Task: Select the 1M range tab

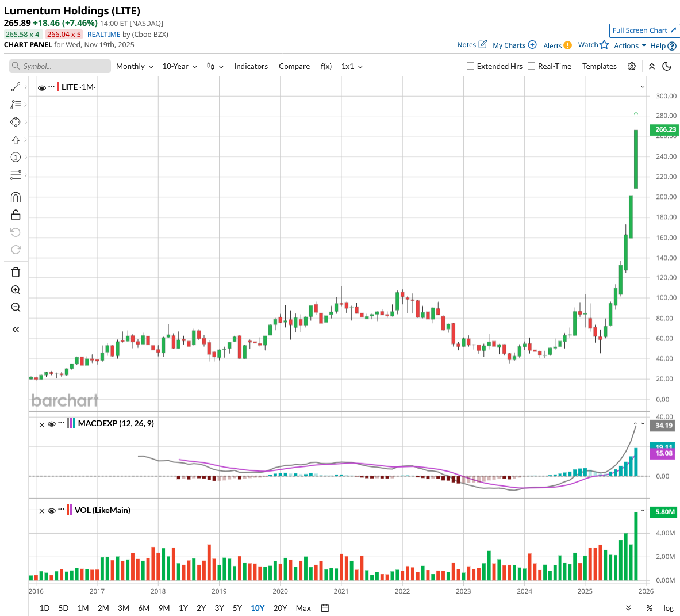Action: click(x=83, y=608)
